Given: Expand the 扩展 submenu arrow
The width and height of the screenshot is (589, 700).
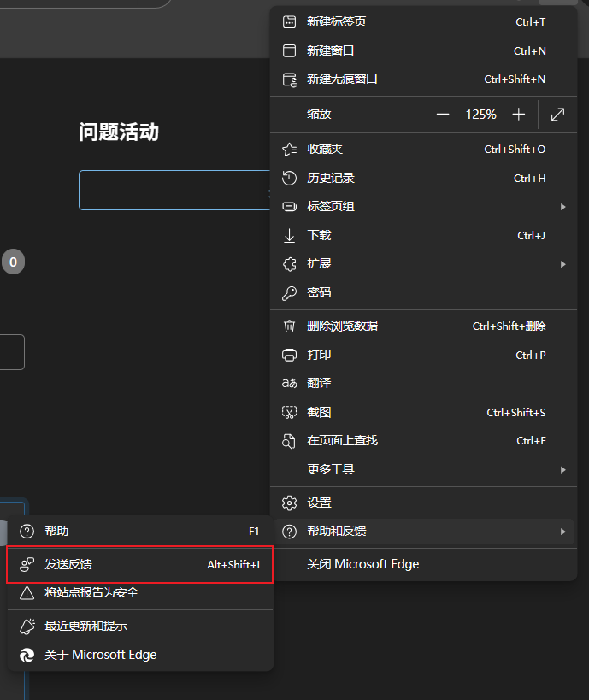Looking at the screenshot, I should [x=563, y=264].
